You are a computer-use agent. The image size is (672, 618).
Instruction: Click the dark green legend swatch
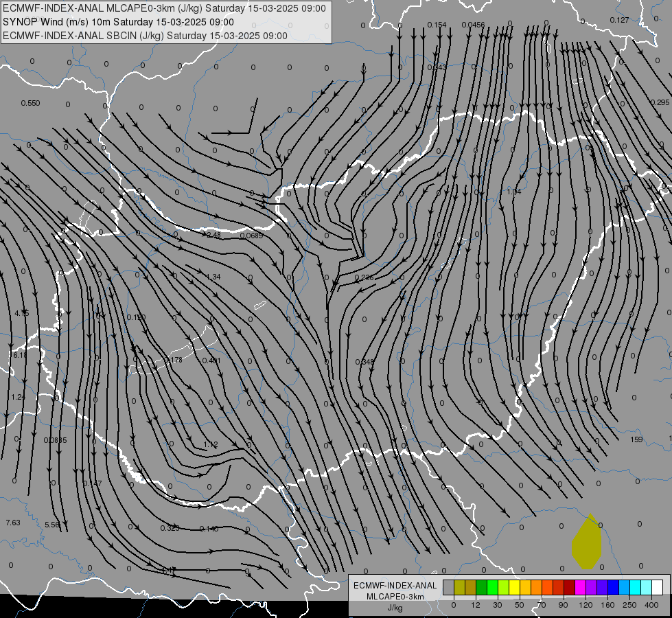click(x=482, y=588)
